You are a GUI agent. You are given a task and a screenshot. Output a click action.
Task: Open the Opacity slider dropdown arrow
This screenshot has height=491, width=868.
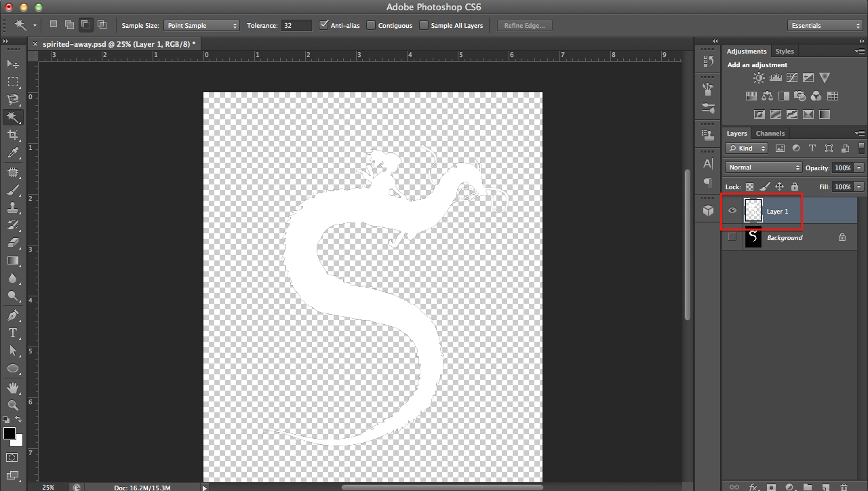(859, 168)
